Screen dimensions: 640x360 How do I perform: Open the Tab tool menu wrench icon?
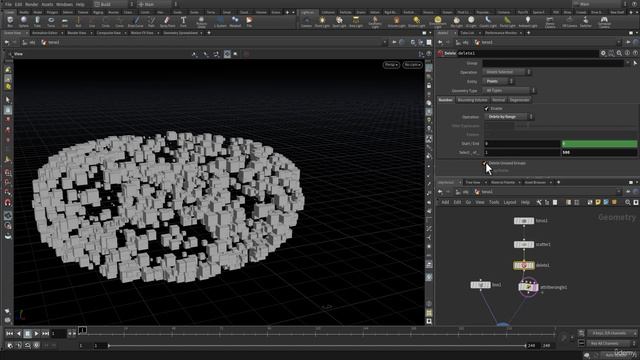[539, 202]
